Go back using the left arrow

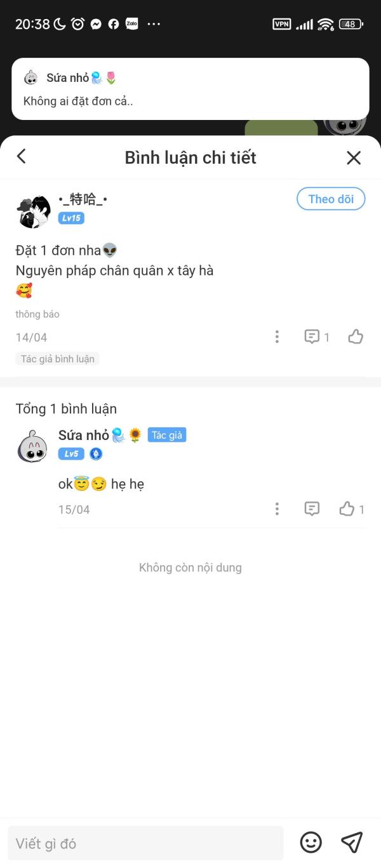22,156
